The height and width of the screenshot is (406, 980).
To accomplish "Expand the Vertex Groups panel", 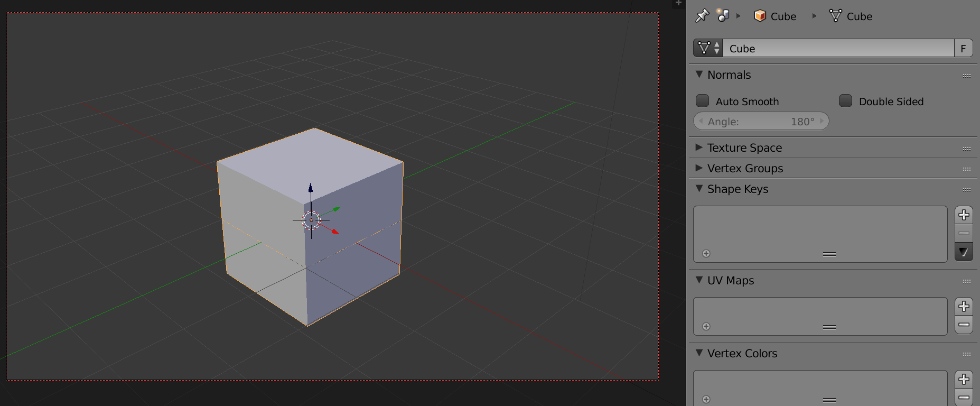I will pos(699,168).
